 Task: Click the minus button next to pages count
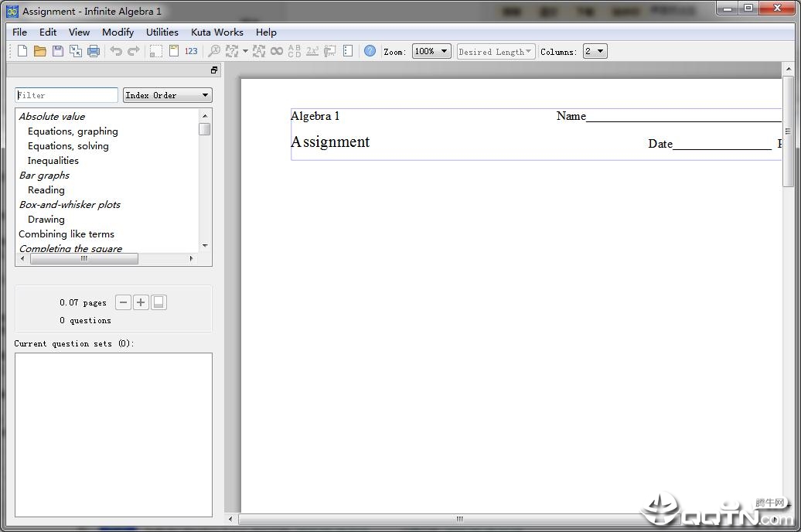123,302
